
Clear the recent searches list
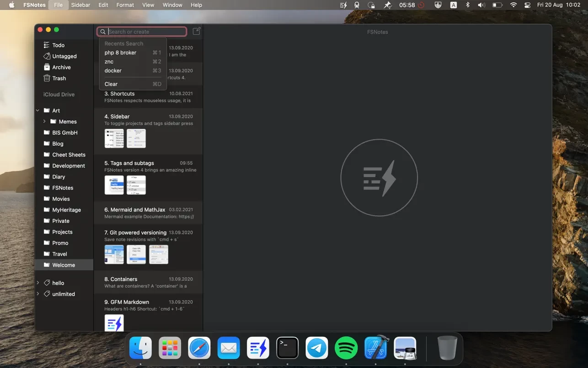tap(111, 84)
